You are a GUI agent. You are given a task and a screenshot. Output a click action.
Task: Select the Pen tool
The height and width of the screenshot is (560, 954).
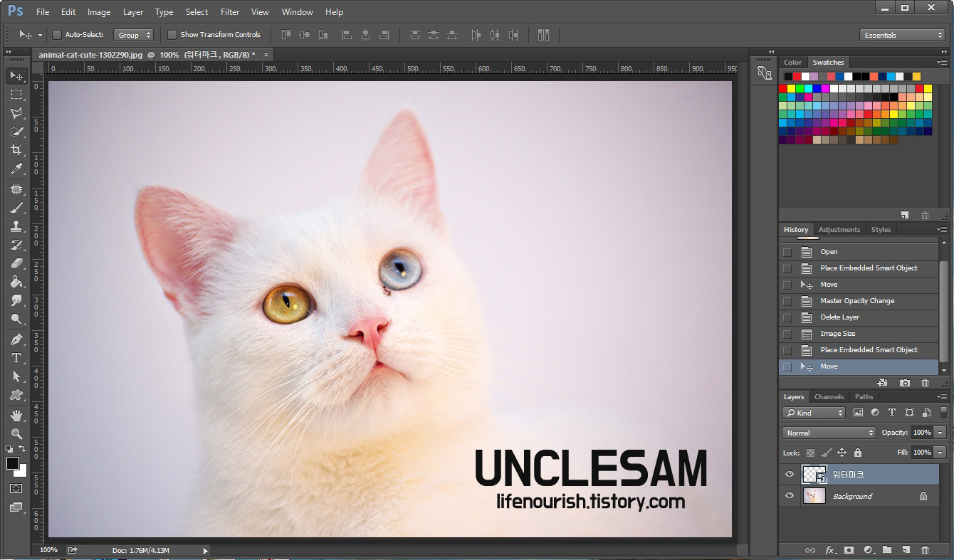coord(16,339)
